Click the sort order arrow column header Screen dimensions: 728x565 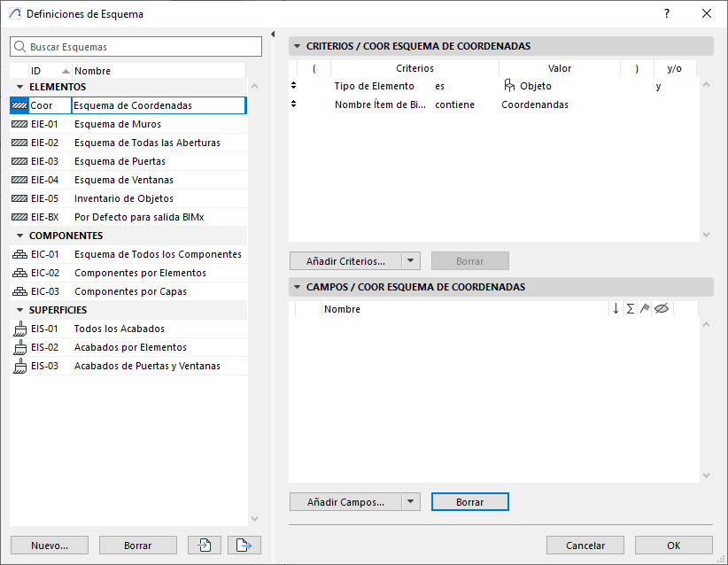616,309
